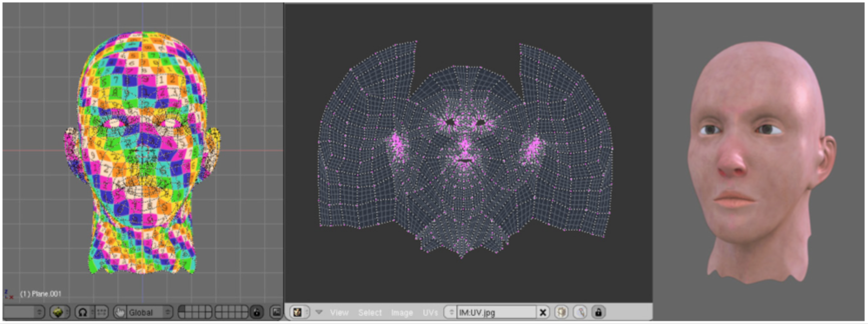Click the hand transform manipulator icon

point(120,312)
